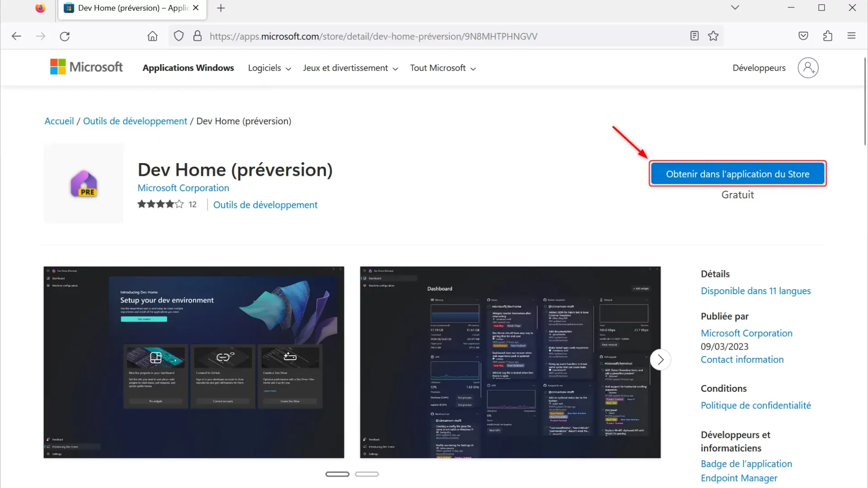Screen dimensions: 868x488
Task: Open Contact information link
Action: coord(742,360)
